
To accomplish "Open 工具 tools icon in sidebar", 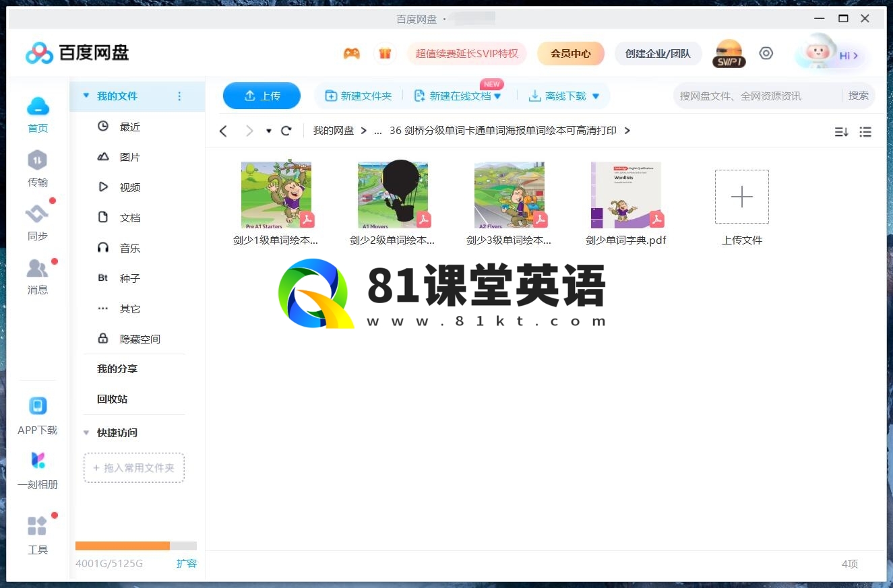I will point(38,526).
